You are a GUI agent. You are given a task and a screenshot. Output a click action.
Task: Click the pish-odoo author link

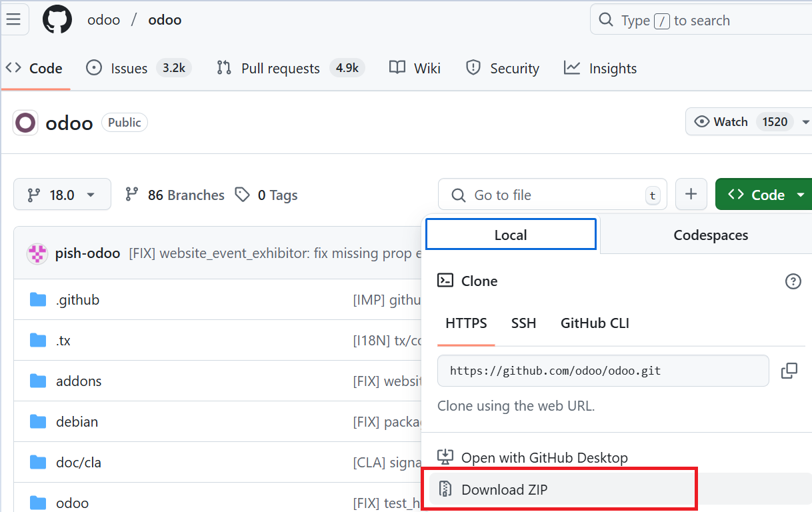pos(87,253)
